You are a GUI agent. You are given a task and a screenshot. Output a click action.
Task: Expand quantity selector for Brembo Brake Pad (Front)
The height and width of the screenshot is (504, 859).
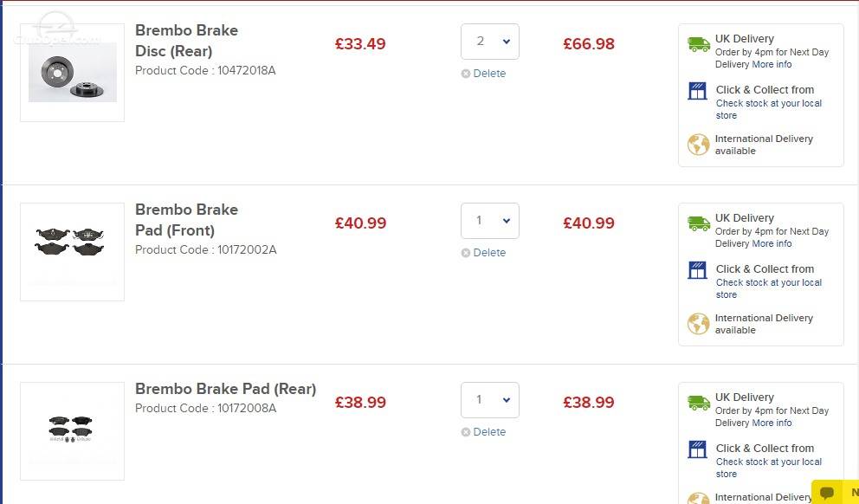point(490,221)
